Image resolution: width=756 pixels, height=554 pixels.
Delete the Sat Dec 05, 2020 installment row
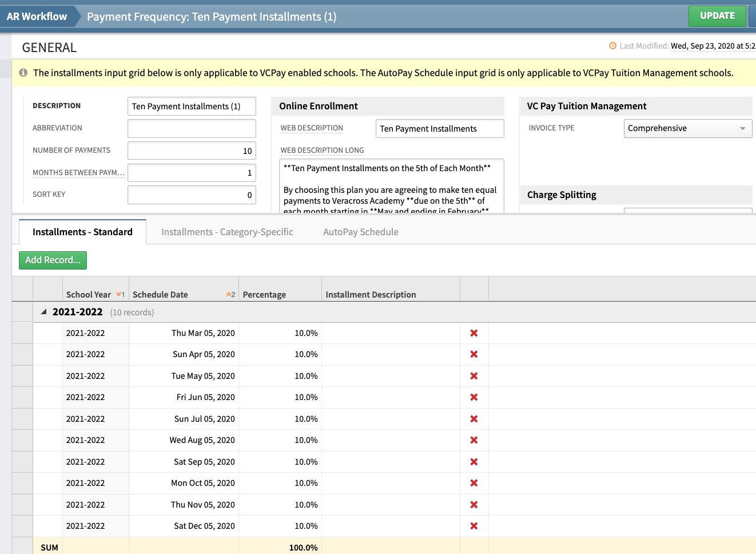click(x=474, y=526)
